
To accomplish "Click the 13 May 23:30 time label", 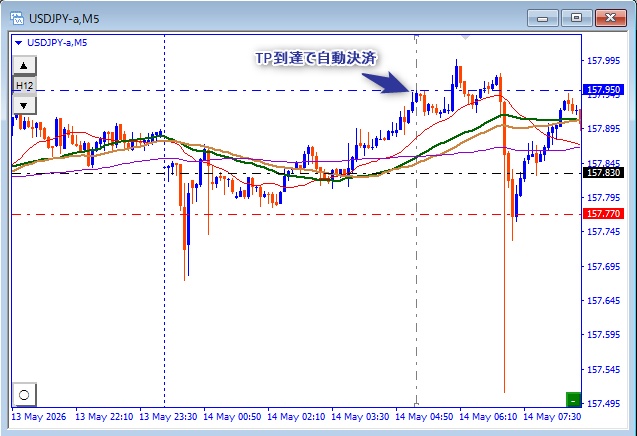I will (x=168, y=417).
